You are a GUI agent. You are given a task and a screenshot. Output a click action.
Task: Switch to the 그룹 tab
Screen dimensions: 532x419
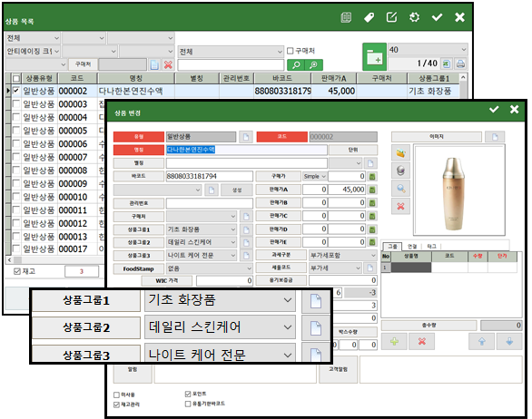tap(392, 247)
